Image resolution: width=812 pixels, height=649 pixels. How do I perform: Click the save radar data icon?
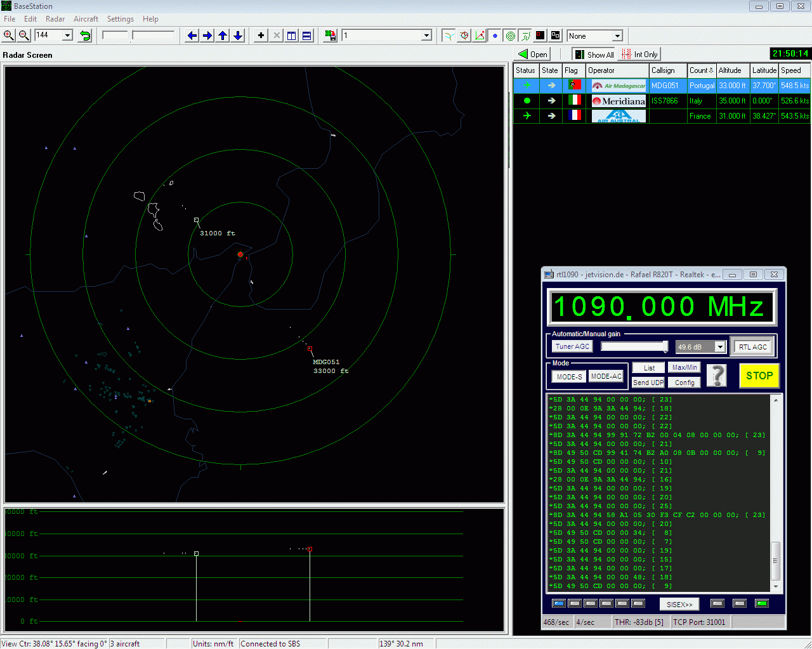pos(330,36)
